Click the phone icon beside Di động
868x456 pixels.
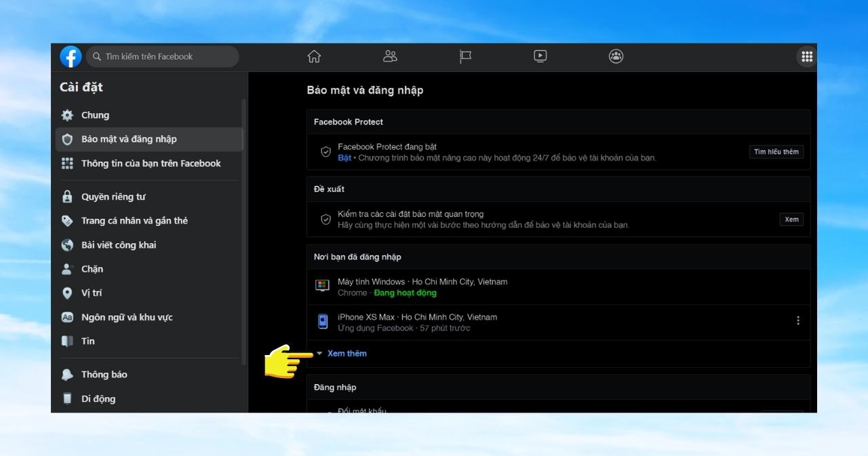(67, 399)
